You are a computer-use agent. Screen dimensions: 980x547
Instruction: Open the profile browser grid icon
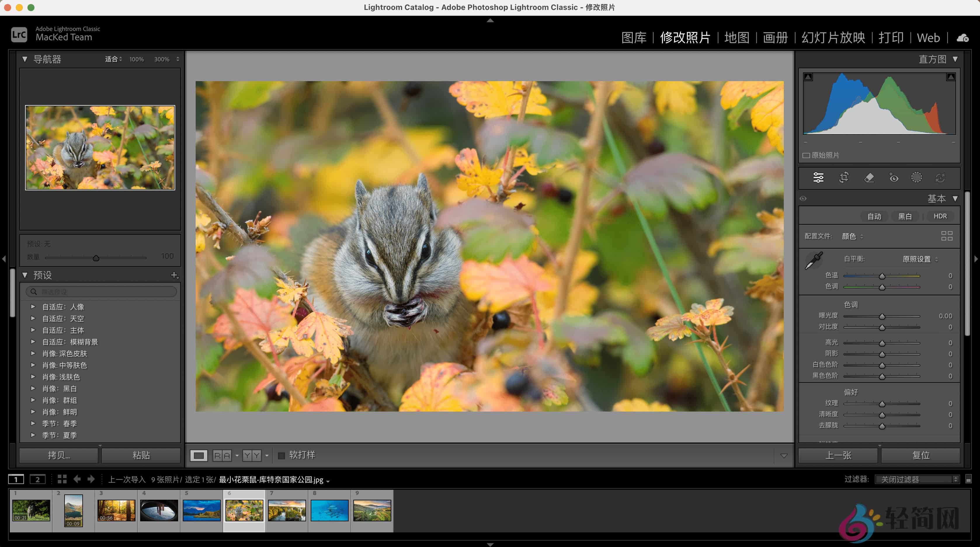[947, 236]
